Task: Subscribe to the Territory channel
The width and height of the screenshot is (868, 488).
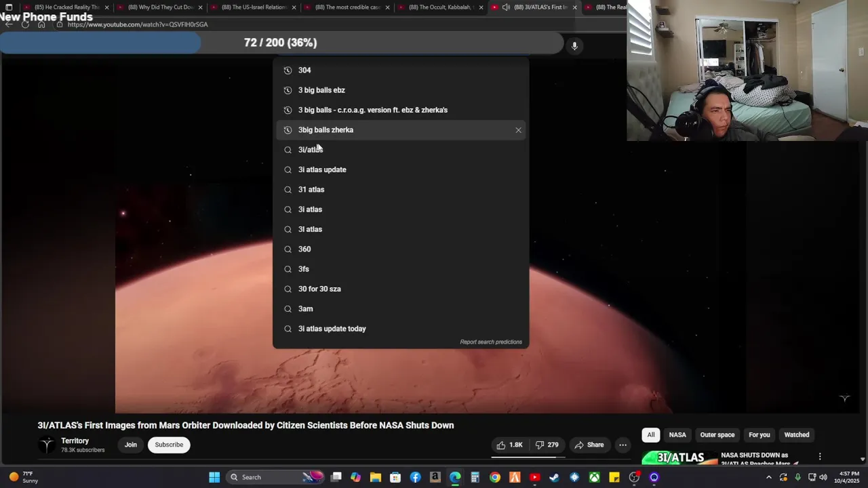Action: (x=169, y=445)
